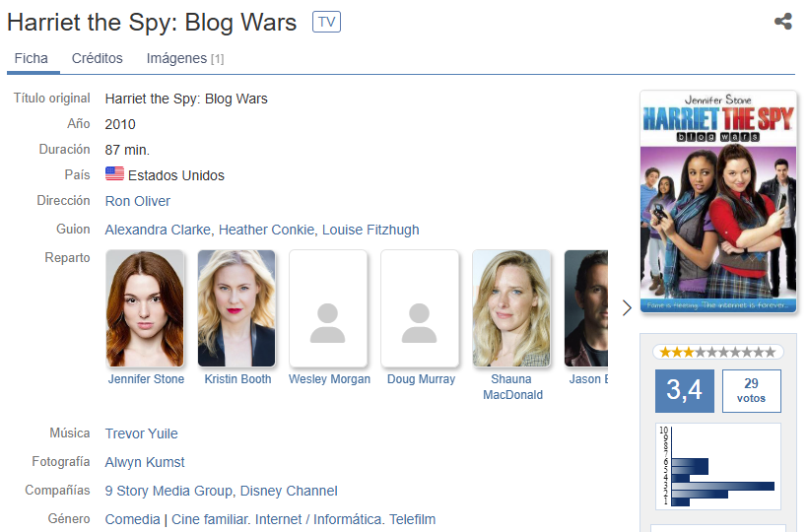Viewport: 808px width, 532px height.
Task: Click the 'Estados Unidos' country text
Action: 176,175
